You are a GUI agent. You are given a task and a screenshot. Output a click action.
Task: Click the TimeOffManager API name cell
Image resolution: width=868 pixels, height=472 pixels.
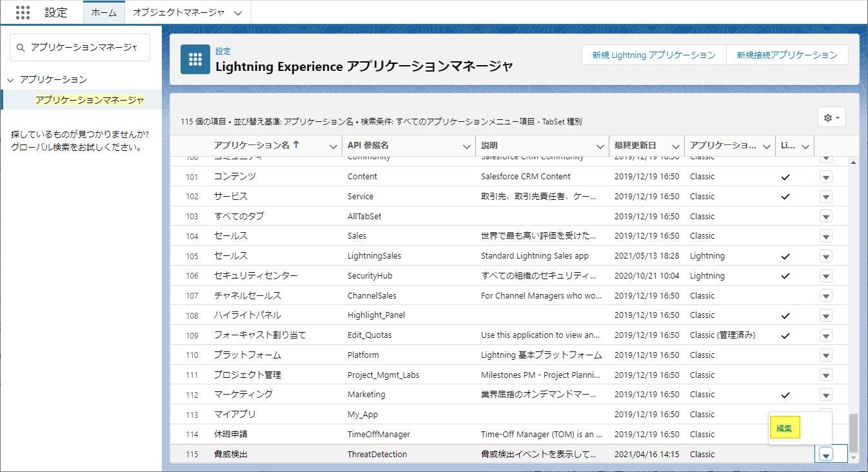[379, 435]
